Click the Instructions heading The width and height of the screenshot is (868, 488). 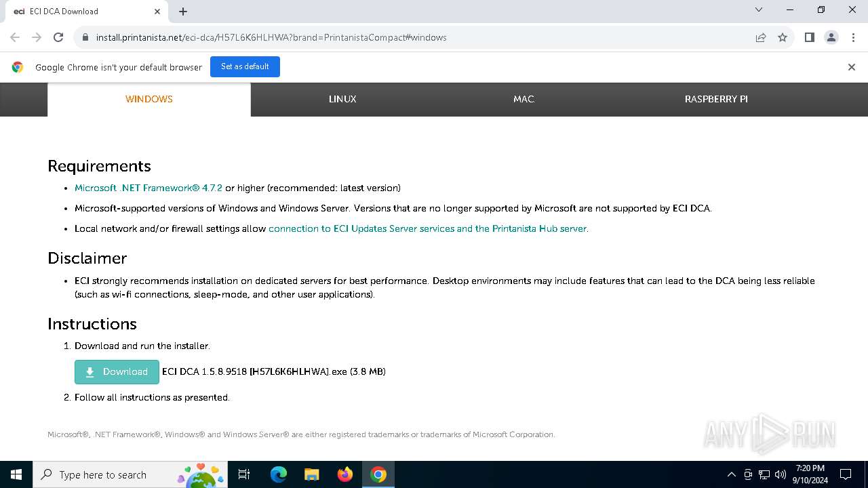pyautogui.click(x=92, y=324)
